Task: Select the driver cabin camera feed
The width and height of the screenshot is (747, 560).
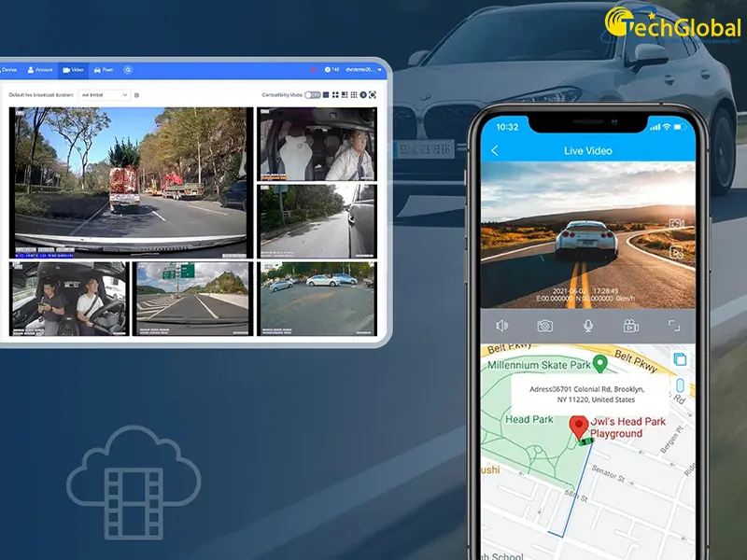Action: [x=317, y=145]
